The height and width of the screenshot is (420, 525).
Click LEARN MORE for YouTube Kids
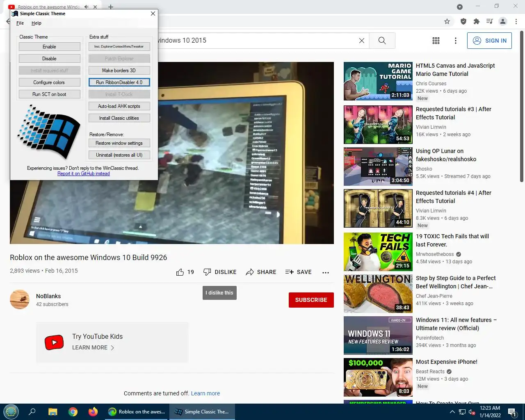click(x=93, y=347)
